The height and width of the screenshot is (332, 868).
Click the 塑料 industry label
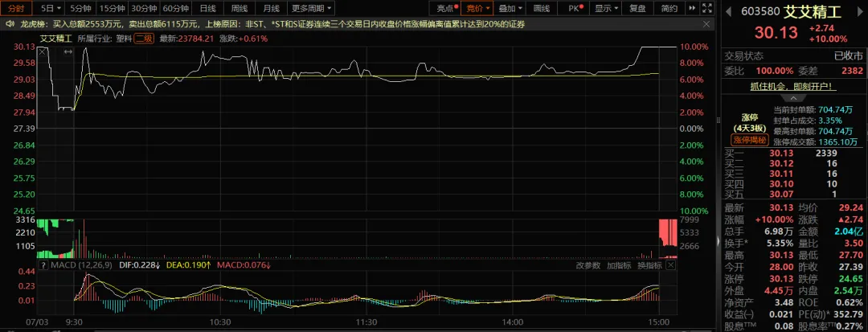(124, 38)
